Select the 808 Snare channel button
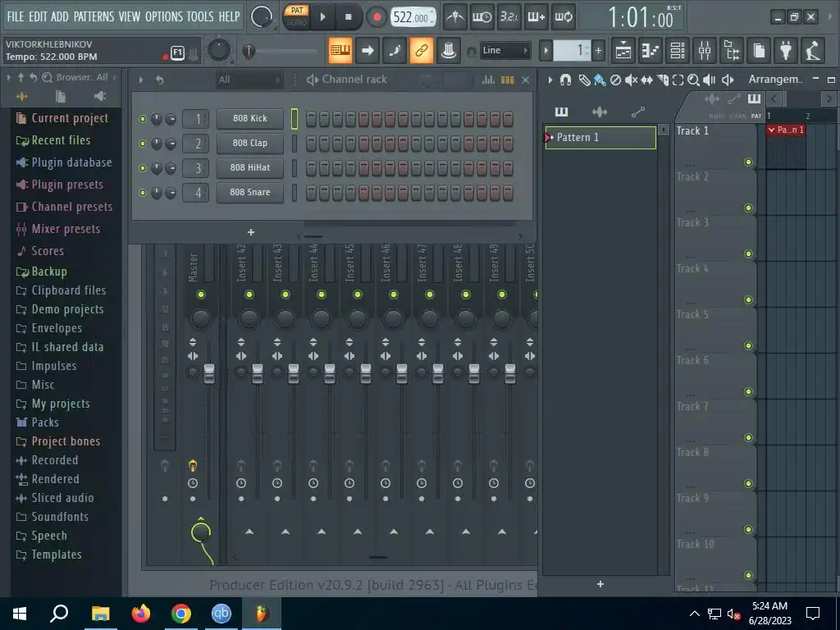Image resolution: width=840 pixels, height=630 pixels. click(249, 192)
